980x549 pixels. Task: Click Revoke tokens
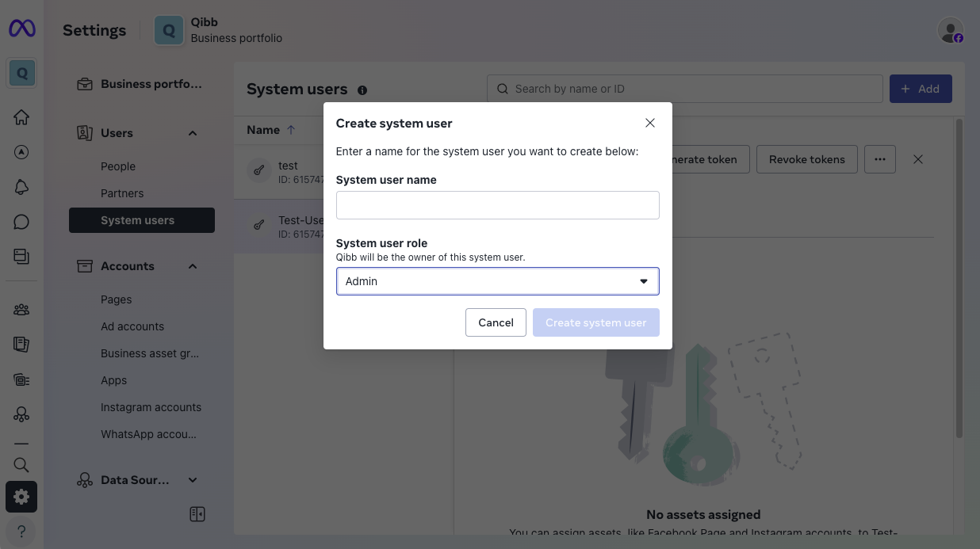(806, 159)
